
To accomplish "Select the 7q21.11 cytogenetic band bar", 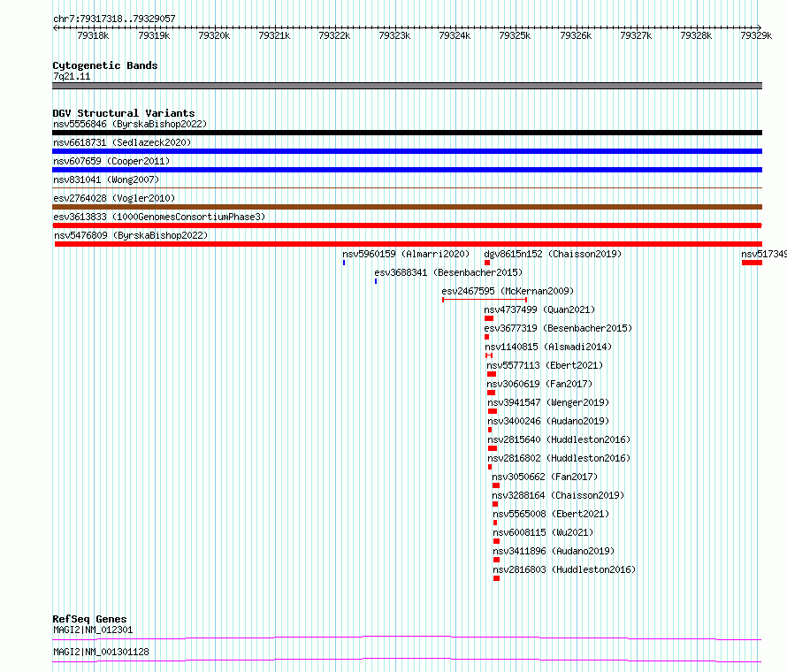I will (x=407, y=86).
